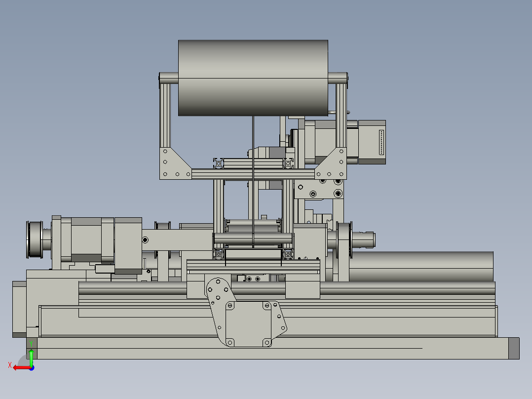Select the right triangular gusset plate
Screen dimensions: 532x399
click(x=333, y=165)
